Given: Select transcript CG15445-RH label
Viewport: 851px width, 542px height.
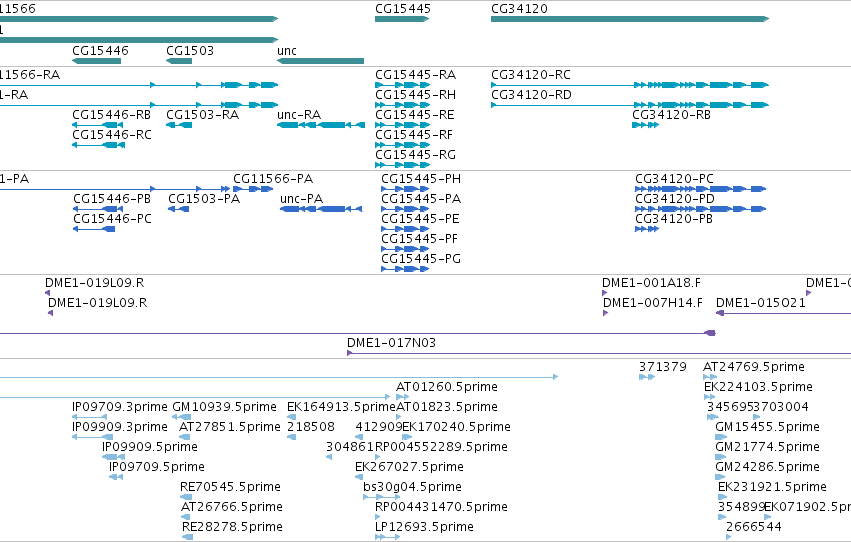Looking at the screenshot, I should [415, 95].
